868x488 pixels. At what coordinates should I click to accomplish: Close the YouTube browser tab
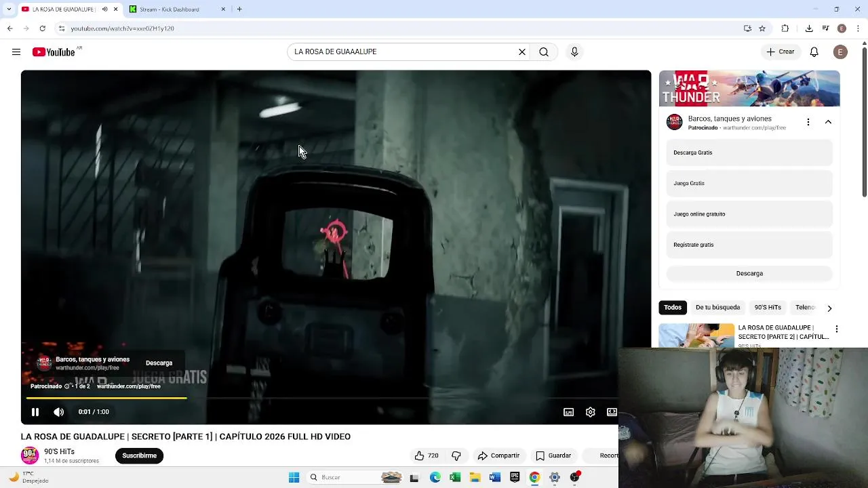116,9
